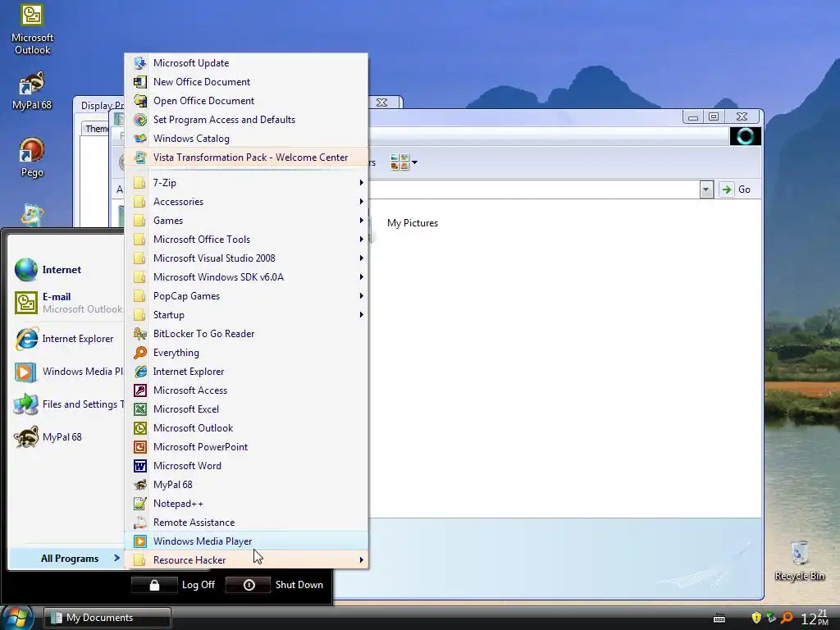Open Remote Assistance

coord(246,523)
